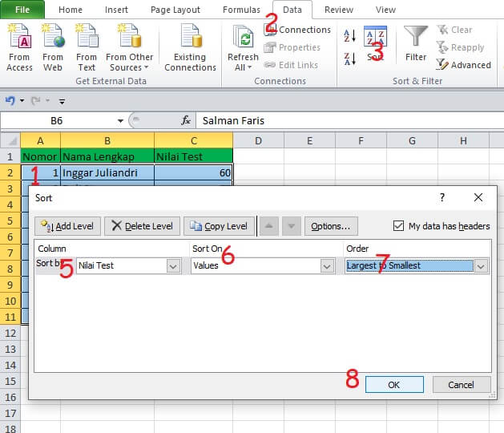
Task: Move sort level down arrow
Action: pyautogui.click(x=292, y=226)
